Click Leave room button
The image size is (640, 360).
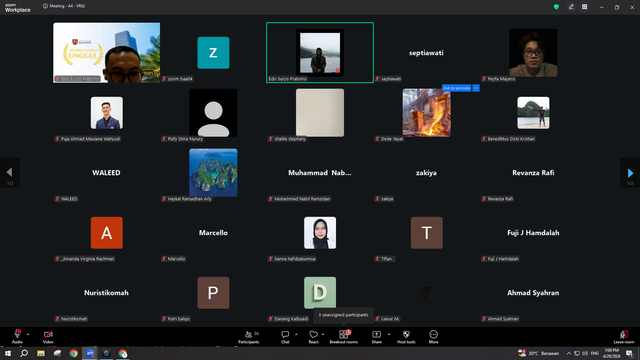pos(624,337)
